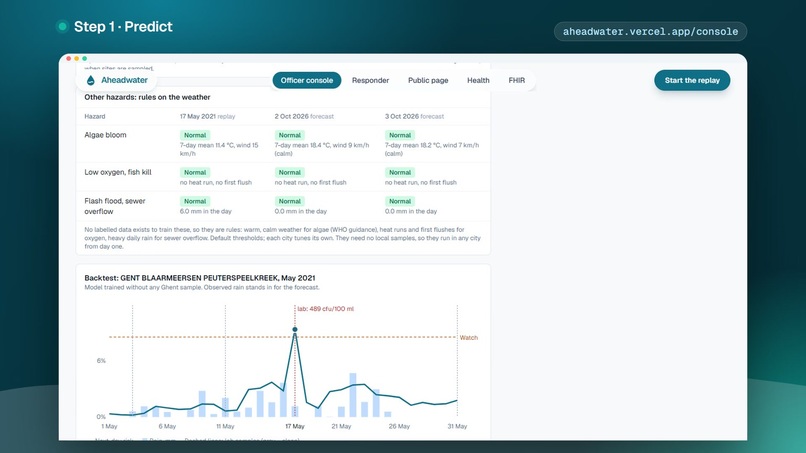This screenshot has height=453, width=806.
Task: Click Algae bloom Normal badge for 3 Oct 2026
Action: (x=400, y=135)
